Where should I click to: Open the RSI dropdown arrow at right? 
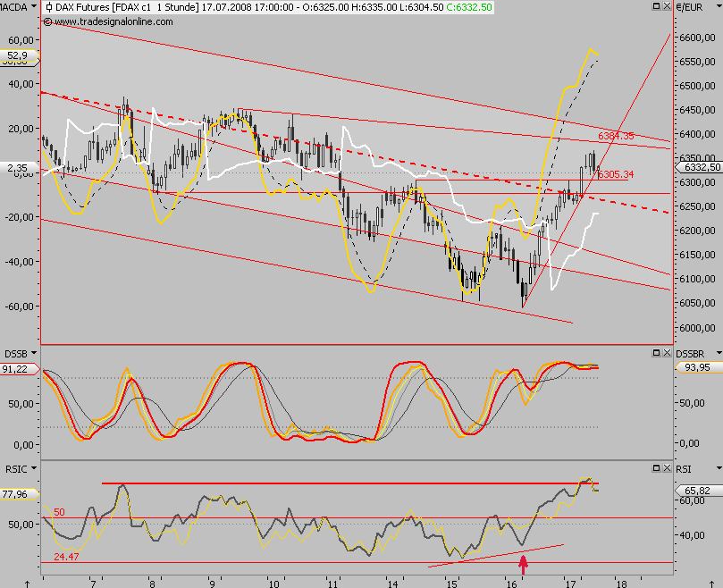click(x=719, y=468)
